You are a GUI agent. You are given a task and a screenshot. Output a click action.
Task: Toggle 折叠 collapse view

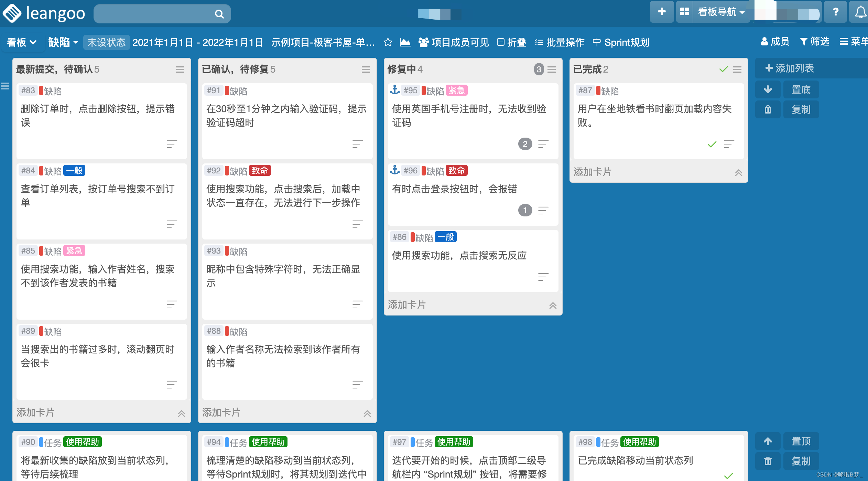tap(512, 42)
